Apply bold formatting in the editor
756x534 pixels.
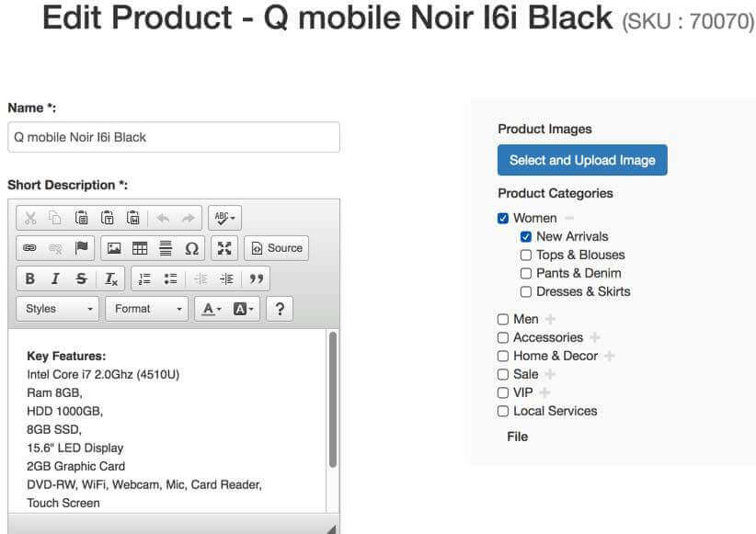point(30,279)
